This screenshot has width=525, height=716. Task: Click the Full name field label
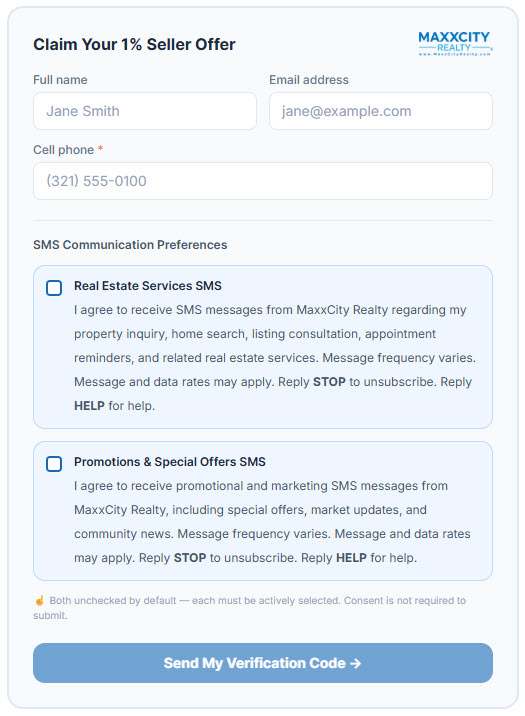(60, 80)
